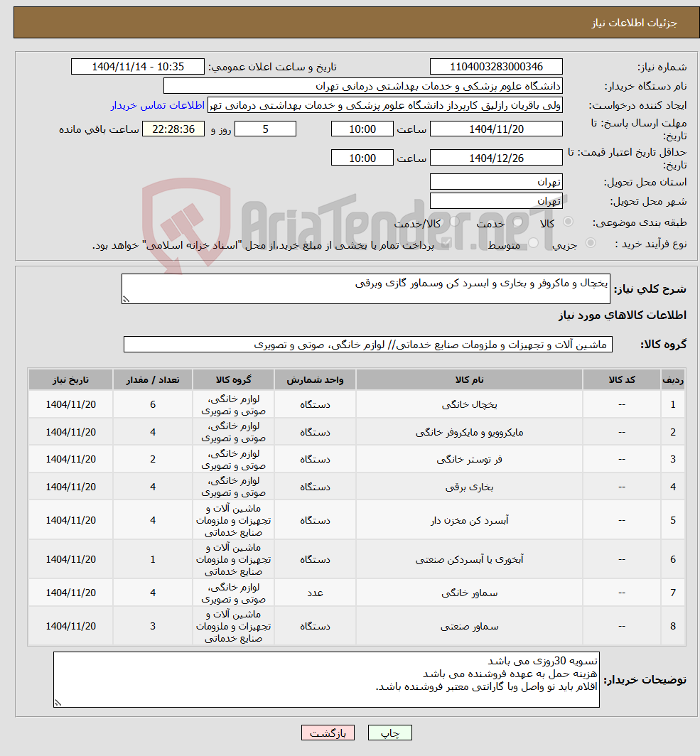Viewport: 700px width, 756px height.
Task: Click quantity 2 in the فر توستر row
Action: coord(153,459)
